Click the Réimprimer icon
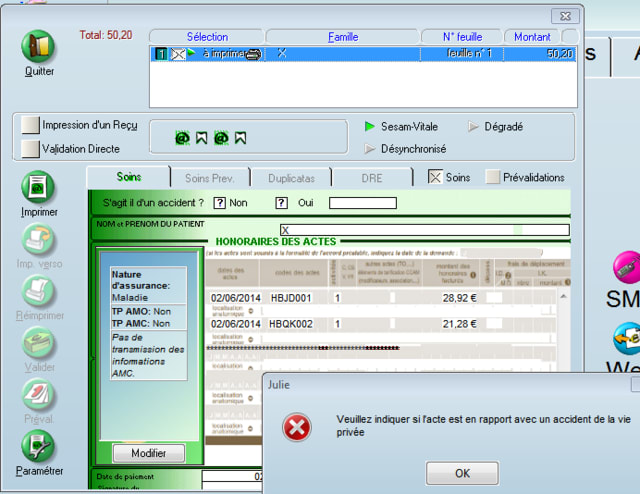 [x=39, y=291]
